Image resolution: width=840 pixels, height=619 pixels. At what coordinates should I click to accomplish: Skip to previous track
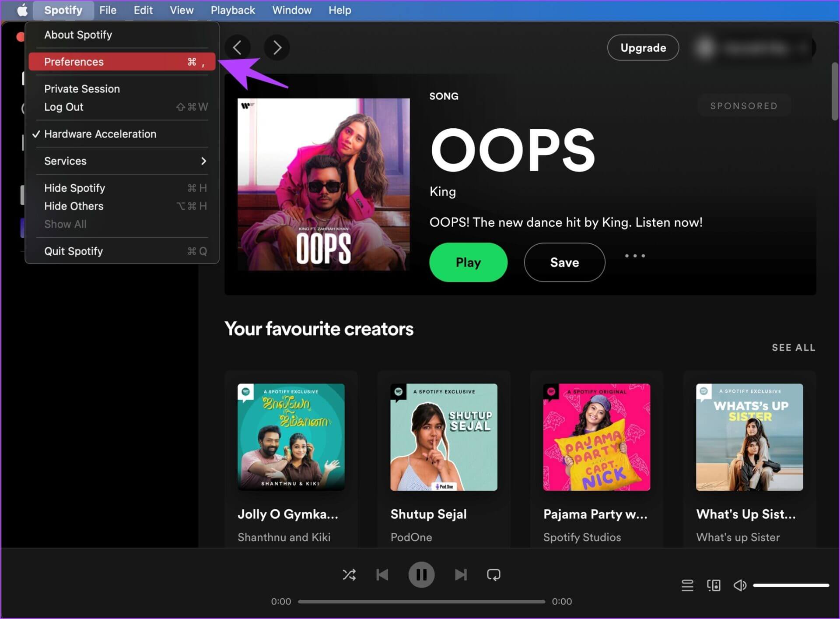tap(382, 575)
